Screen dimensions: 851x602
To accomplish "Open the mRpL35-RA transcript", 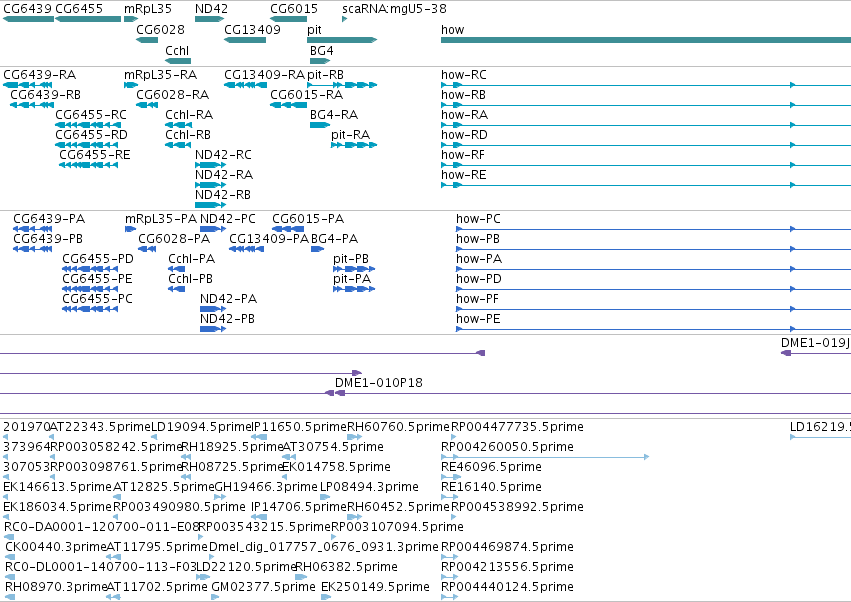I will point(131,85).
